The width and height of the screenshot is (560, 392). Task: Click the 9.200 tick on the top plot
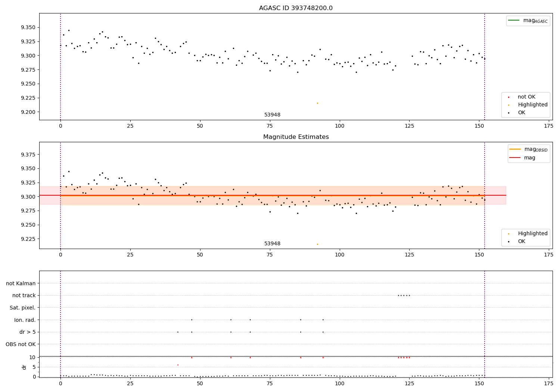[28, 112]
